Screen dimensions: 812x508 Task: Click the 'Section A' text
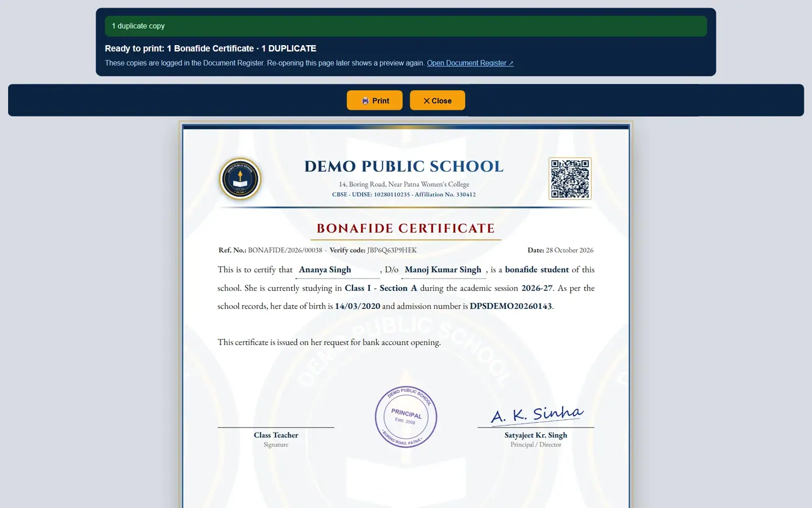pyautogui.click(x=398, y=288)
